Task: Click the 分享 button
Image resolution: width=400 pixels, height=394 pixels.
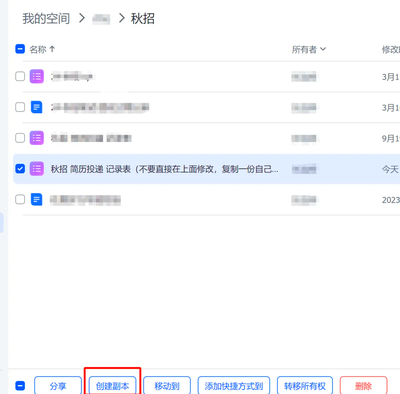Action: click(x=58, y=386)
